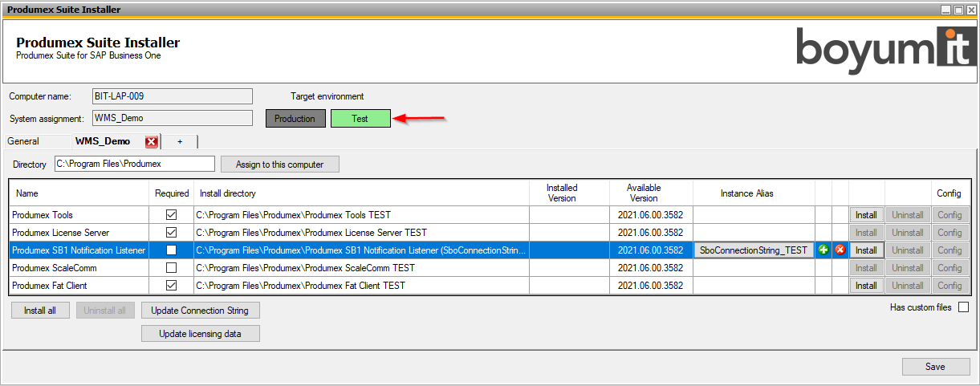Select the green Test environment button
Image resolution: width=980 pixels, height=386 pixels.
click(360, 119)
